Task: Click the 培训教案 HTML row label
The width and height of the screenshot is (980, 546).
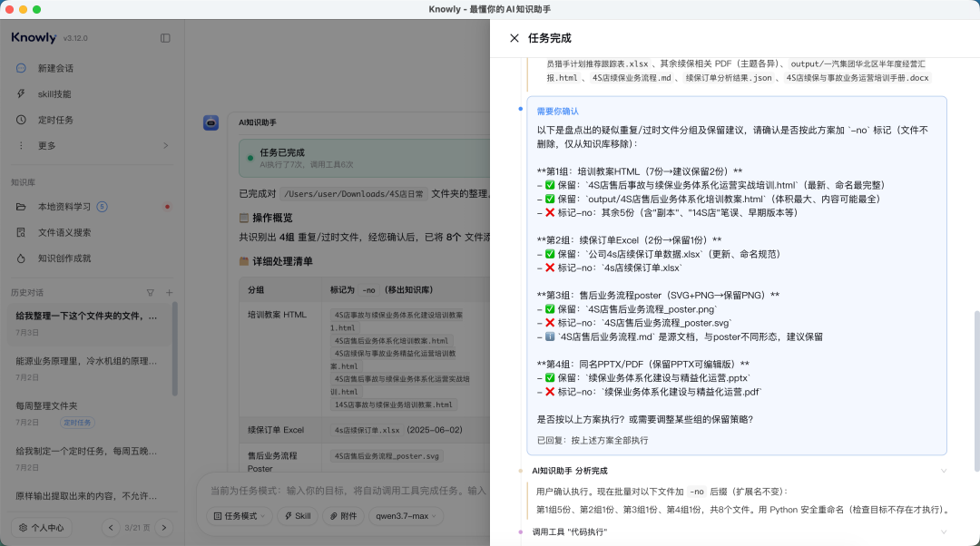Action: coord(277,315)
